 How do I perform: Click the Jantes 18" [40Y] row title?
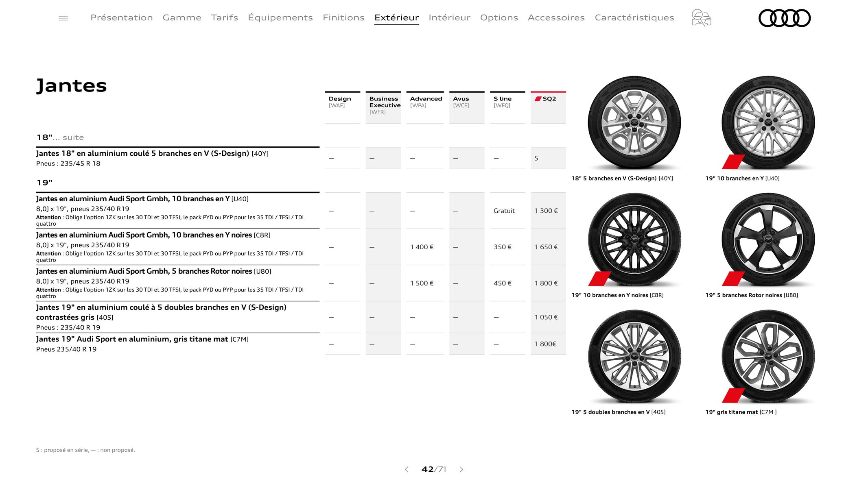(x=152, y=153)
